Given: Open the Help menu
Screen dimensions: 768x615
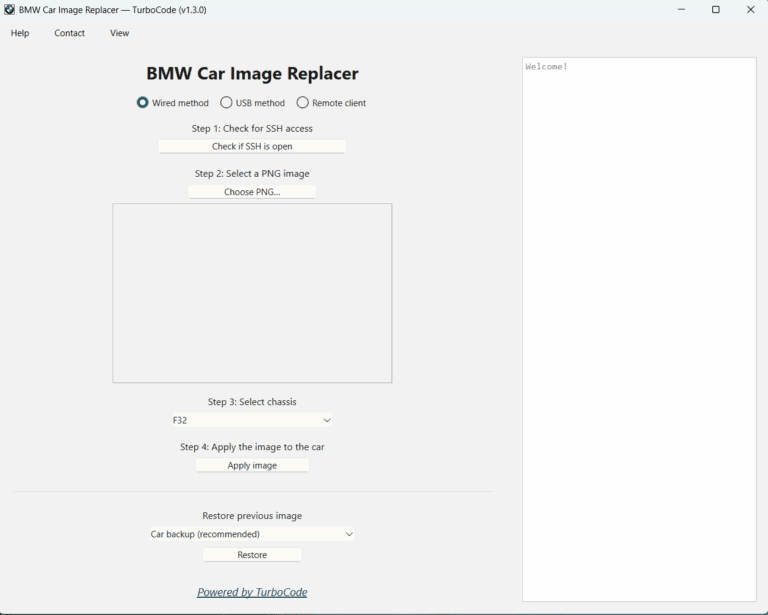Looking at the screenshot, I should 20,33.
